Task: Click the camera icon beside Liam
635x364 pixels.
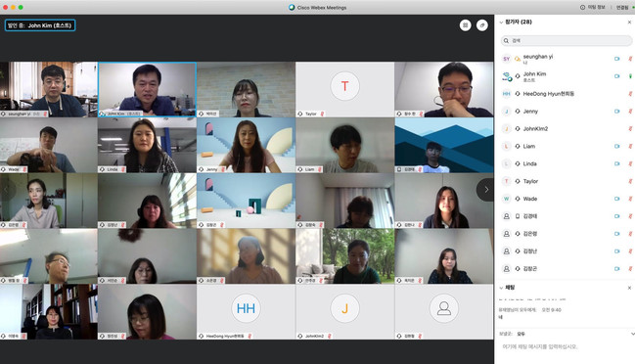Action: (x=616, y=146)
